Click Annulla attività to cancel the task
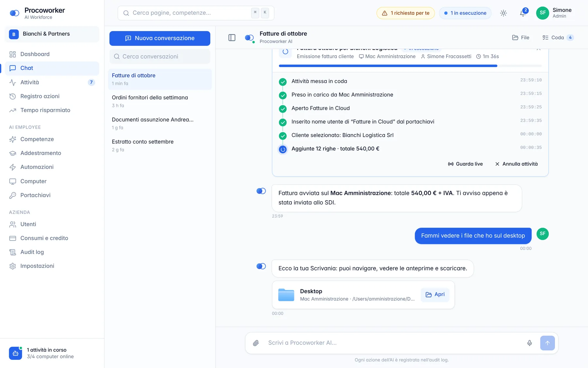Screen dimensions: 588x368 (x=516, y=164)
